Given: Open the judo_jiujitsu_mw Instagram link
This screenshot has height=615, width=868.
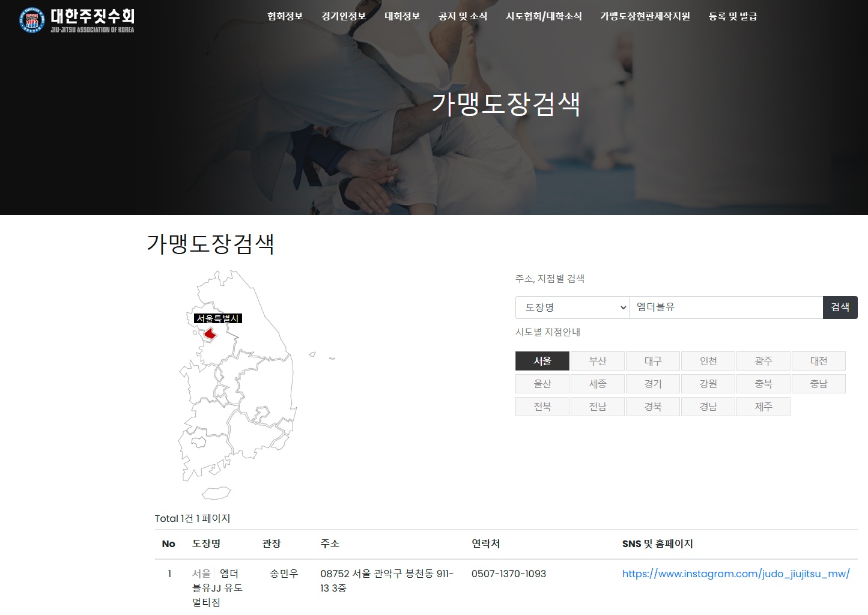Looking at the screenshot, I should 736,574.
